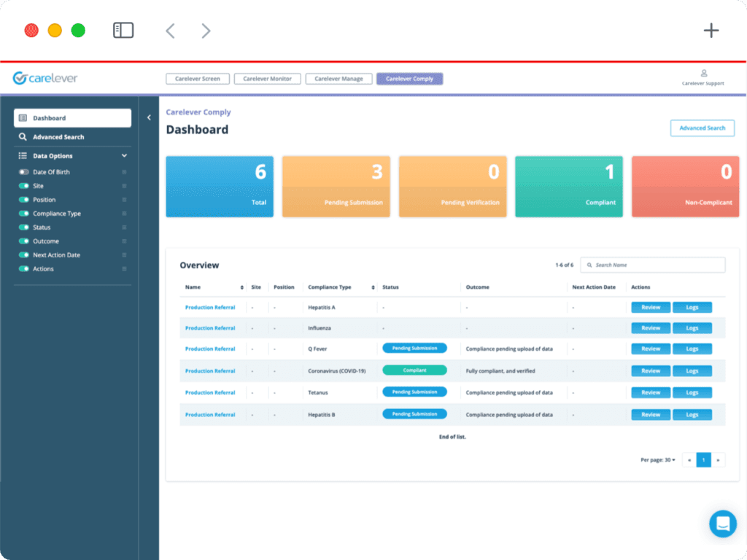Click the blue Total card
This screenshot has height=560, width=747.
(x=220, y=187)
